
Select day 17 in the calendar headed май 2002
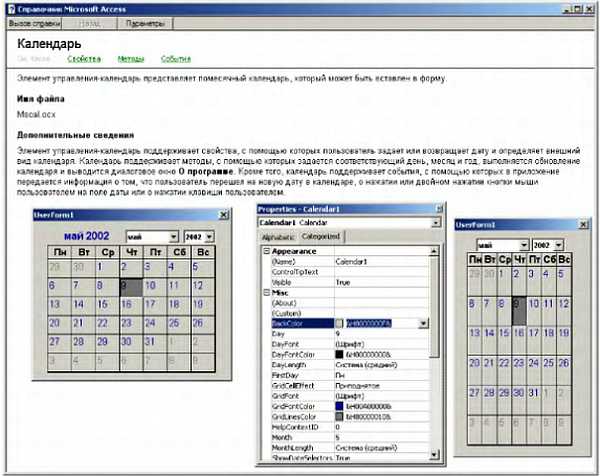[155, 305]
